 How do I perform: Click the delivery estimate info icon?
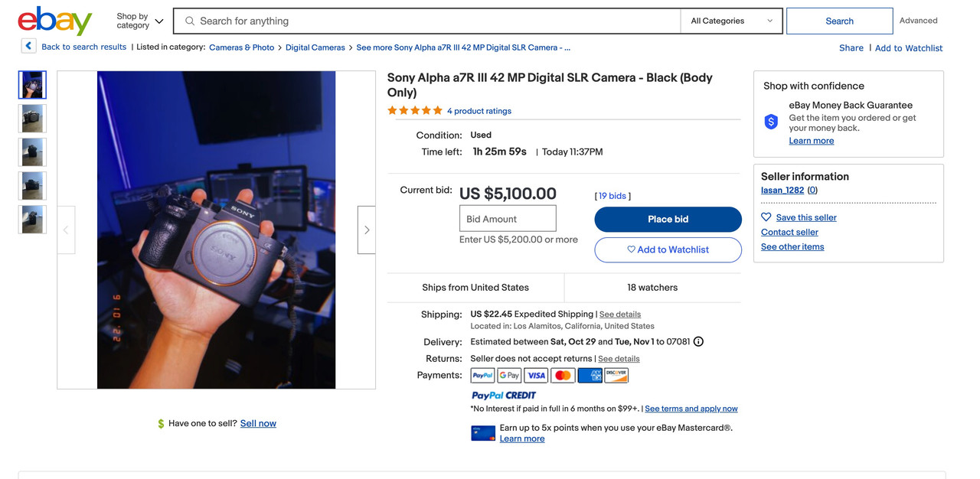click(698, 342)
